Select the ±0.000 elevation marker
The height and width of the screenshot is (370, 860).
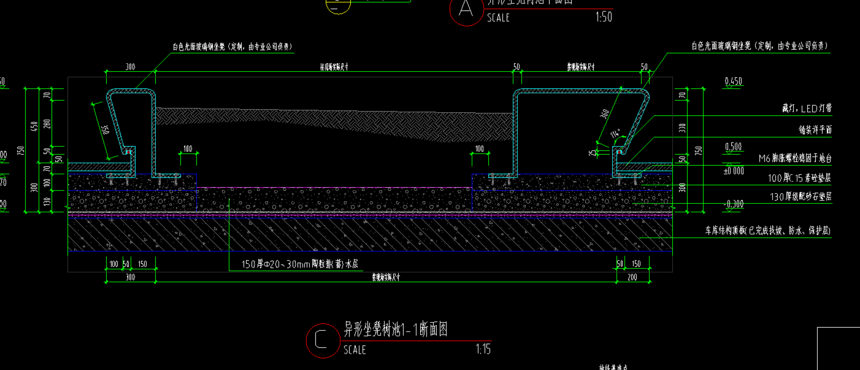point(733,170)
